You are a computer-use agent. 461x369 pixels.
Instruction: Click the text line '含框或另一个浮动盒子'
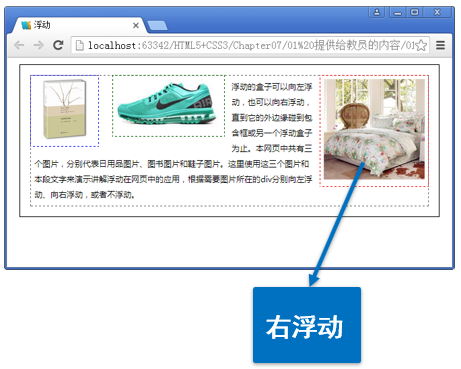[x=272, y=133]
